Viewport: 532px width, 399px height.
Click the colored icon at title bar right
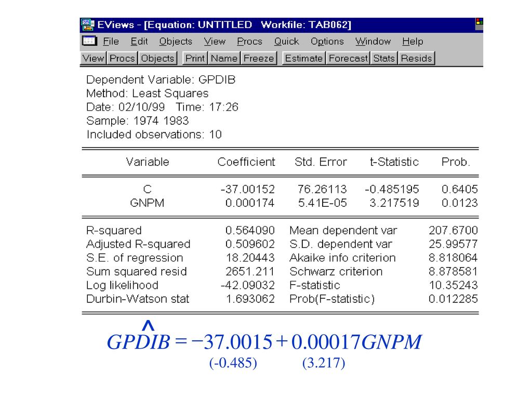coord(479,24)
